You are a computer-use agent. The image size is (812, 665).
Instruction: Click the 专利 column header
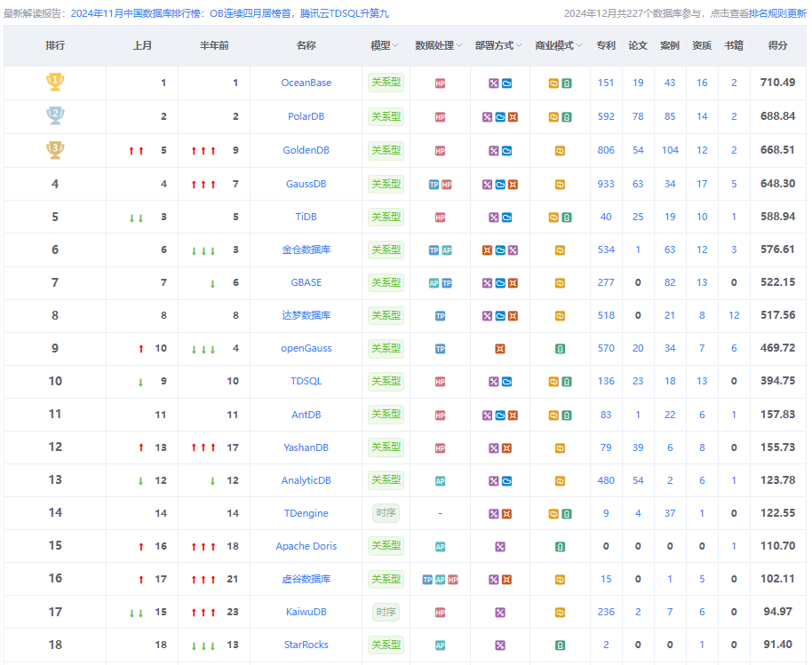point(606,45)
